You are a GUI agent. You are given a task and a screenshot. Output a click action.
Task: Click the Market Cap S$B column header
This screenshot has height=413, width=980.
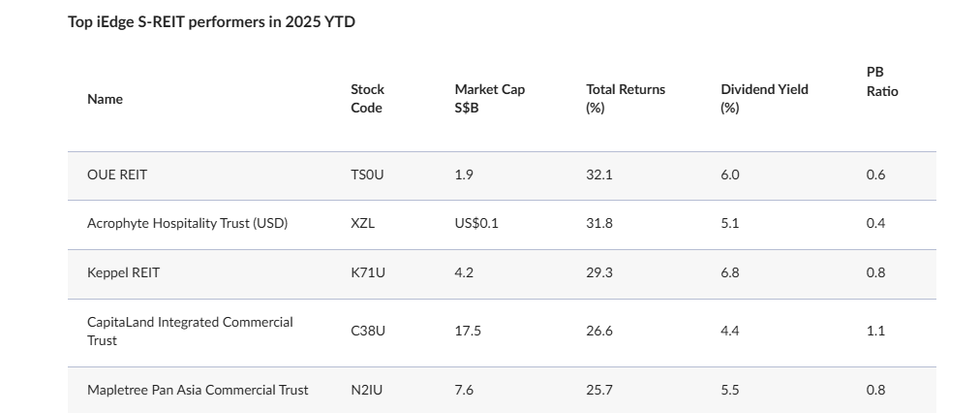click(489, 99)
